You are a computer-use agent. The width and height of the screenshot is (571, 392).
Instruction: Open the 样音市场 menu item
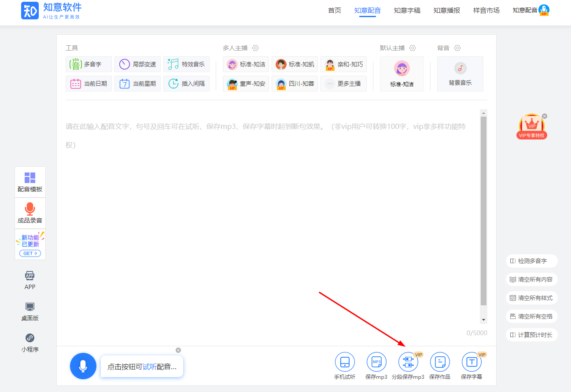pos(486,11)
